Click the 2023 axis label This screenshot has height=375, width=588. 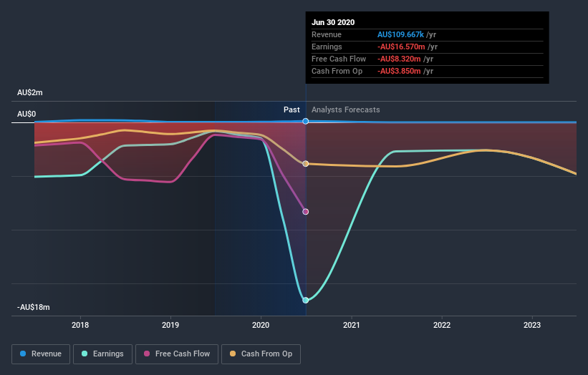532,325
